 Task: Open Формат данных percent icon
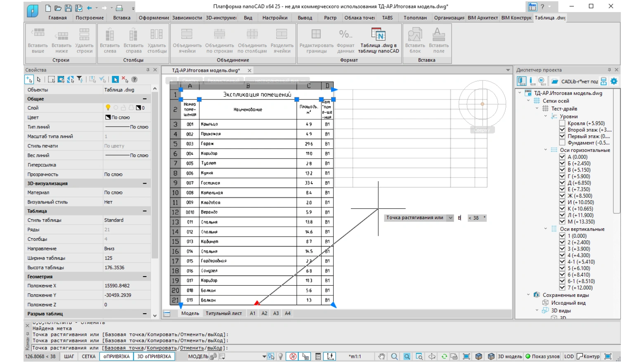click(346, 34)
